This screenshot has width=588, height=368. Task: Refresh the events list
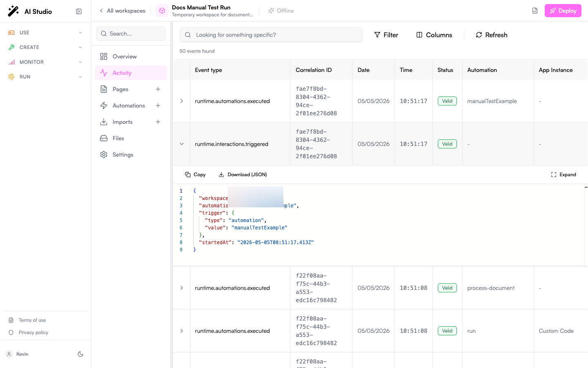(492, 35)
